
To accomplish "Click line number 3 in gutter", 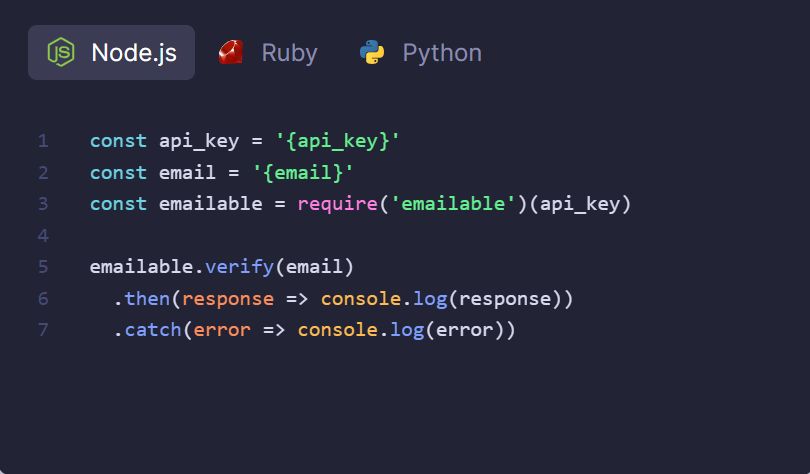I will [43, 204].
